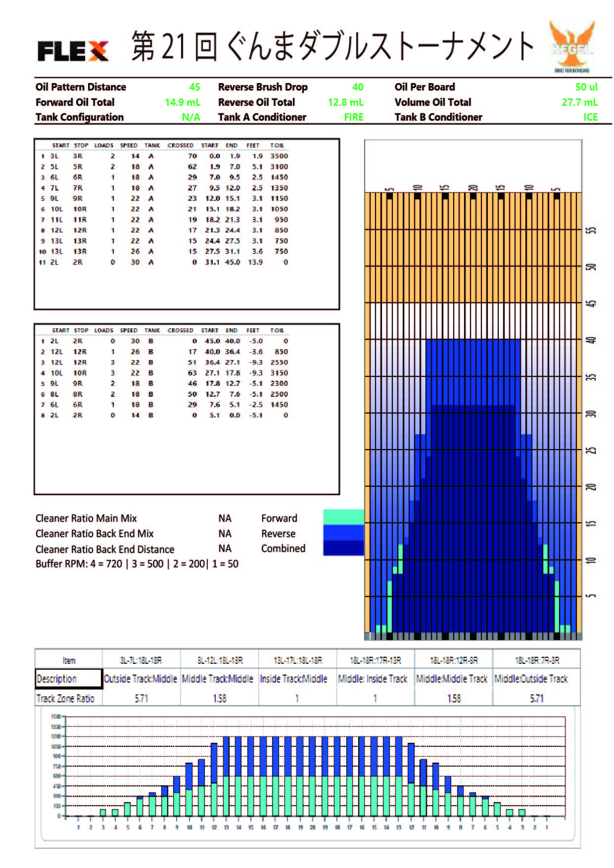Click the Track Zone Ratio row label
Image resolution: width=614 pixels, height=868 pixels.
pyautogui.click(x=65, y=698)
